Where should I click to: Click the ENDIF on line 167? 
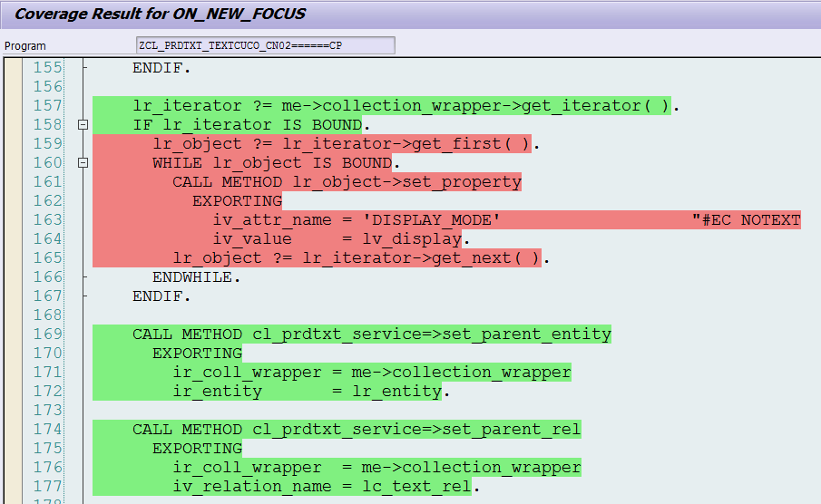tap(161, 296)
